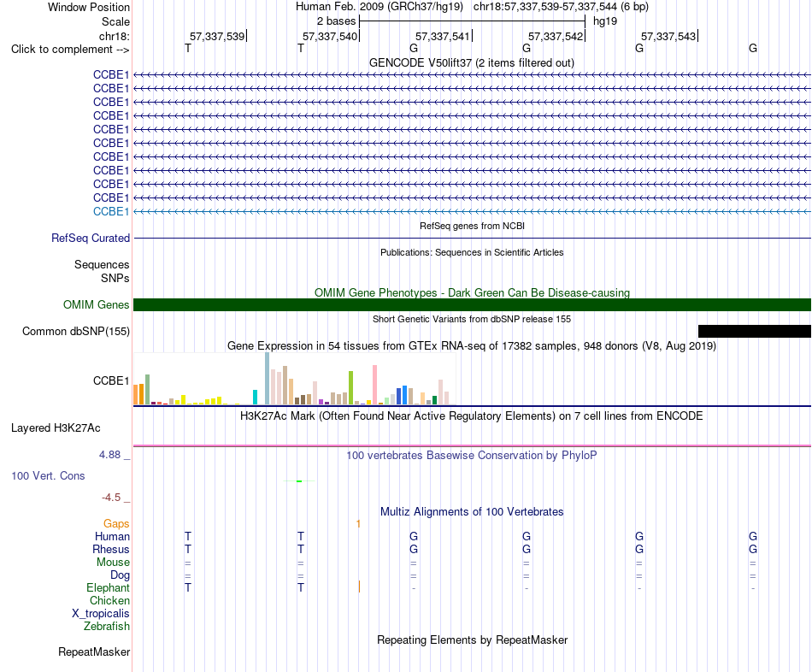
Task: Select the Mouse alignment row label
Action: pos(113,563)
